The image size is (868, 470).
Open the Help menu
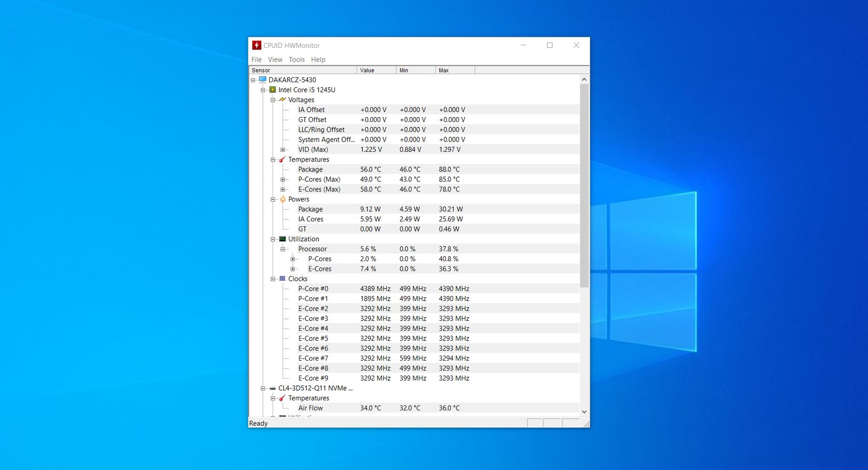click(318, 60)
